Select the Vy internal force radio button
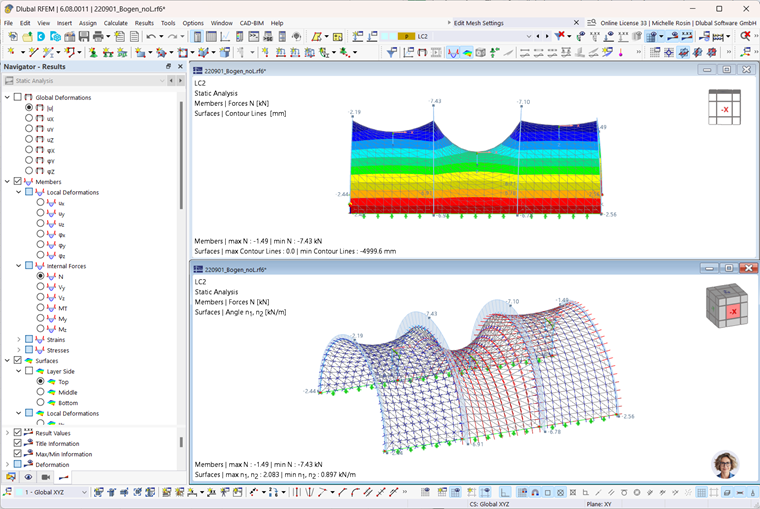The height and width of the screenshot is (509, 760). 40,286
